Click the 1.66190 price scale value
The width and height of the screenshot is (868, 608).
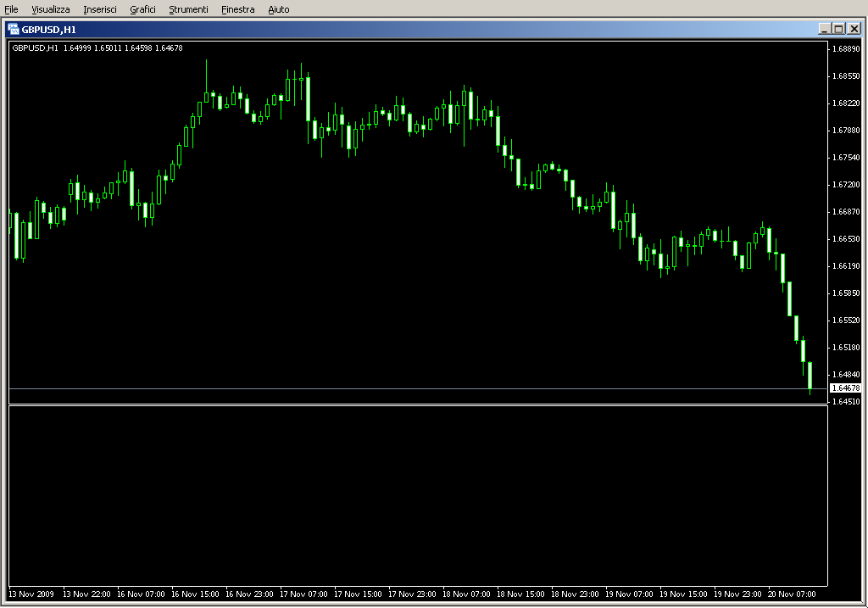click(847, 265)
